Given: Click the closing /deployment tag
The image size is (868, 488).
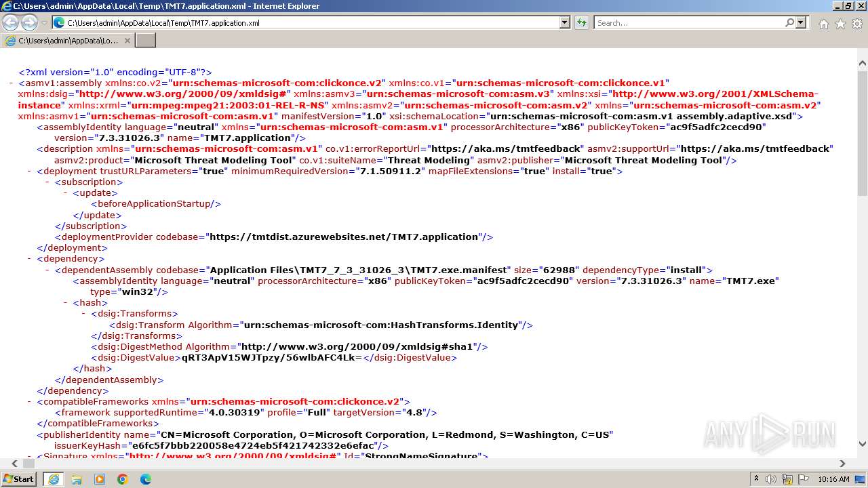Looking at the screenshot, I should coord(73,247).
